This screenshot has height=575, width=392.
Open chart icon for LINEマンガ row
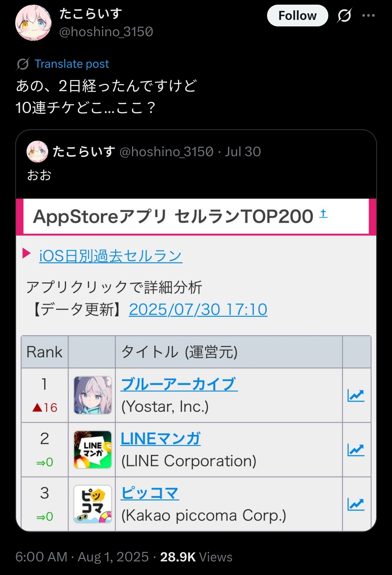pyautogui.click(x=356, y=450)
